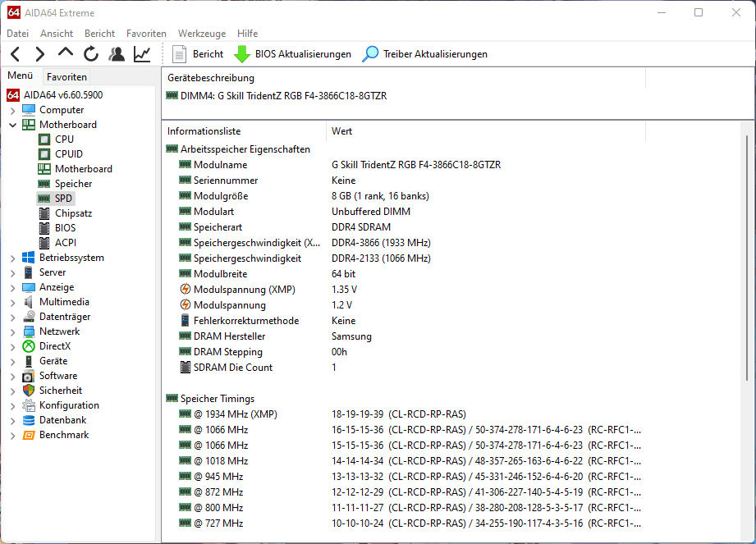Click the BIOS Aktualisierungen button label
The width and height of the screenshot is (756, 544).
coord(303,54)
